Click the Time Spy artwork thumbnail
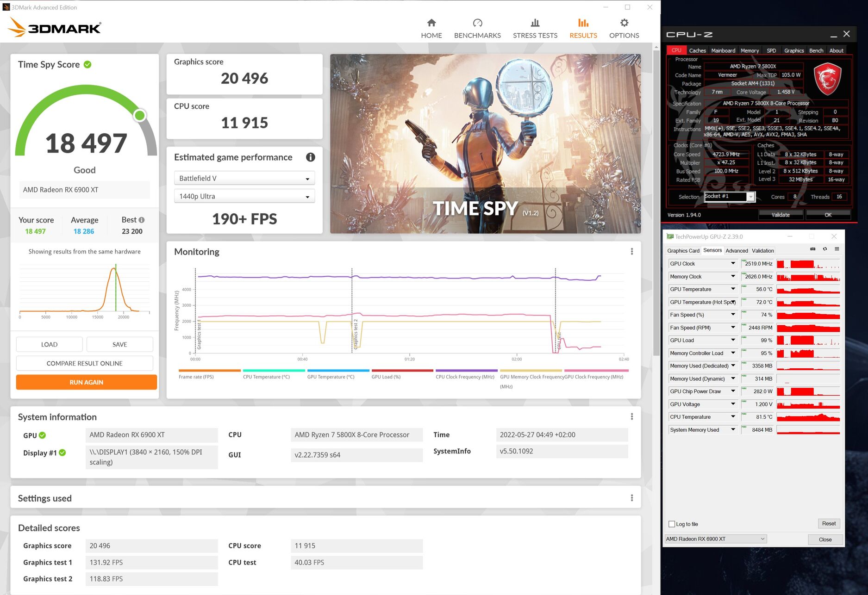 coord(485,143)
